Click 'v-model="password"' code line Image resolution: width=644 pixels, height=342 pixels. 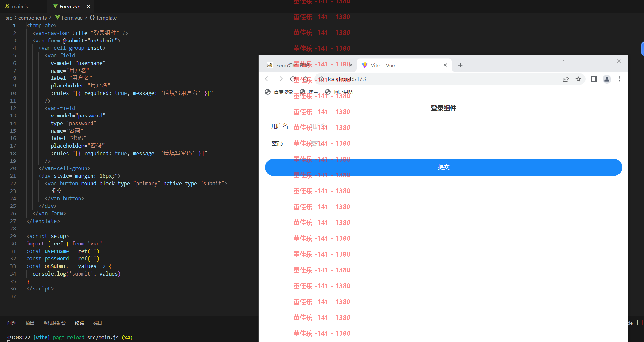point(78,116)
